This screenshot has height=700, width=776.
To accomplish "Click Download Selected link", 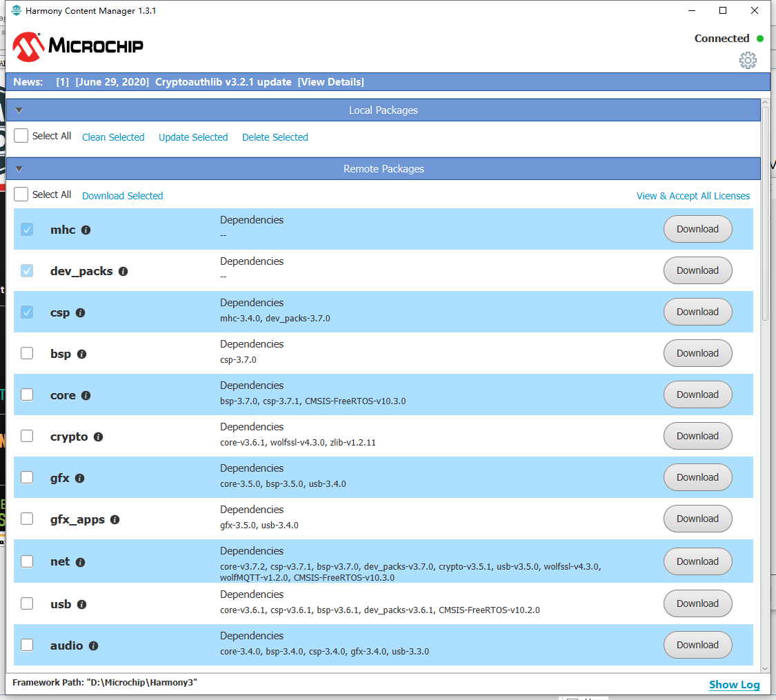I will pos(122,196).
